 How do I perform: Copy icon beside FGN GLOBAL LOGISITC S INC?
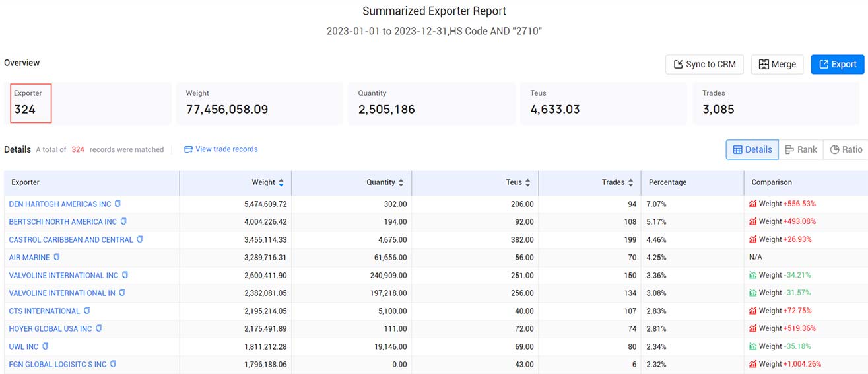click(x=114, y=364)
